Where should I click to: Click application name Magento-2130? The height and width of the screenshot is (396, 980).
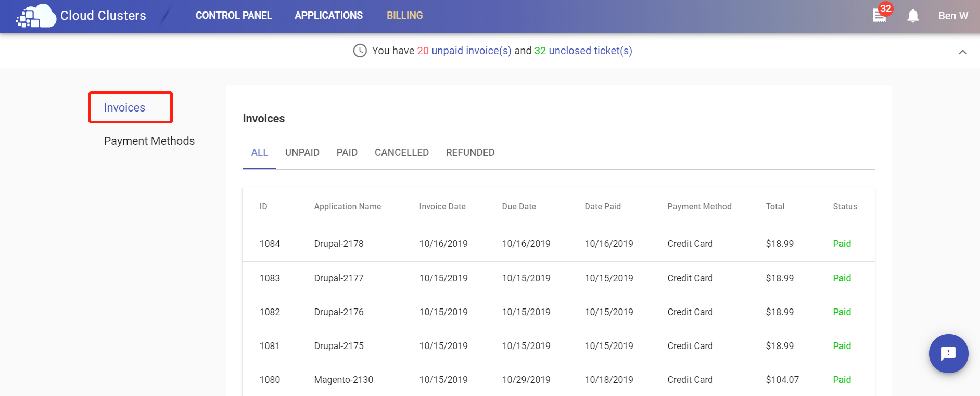[343, 380]
